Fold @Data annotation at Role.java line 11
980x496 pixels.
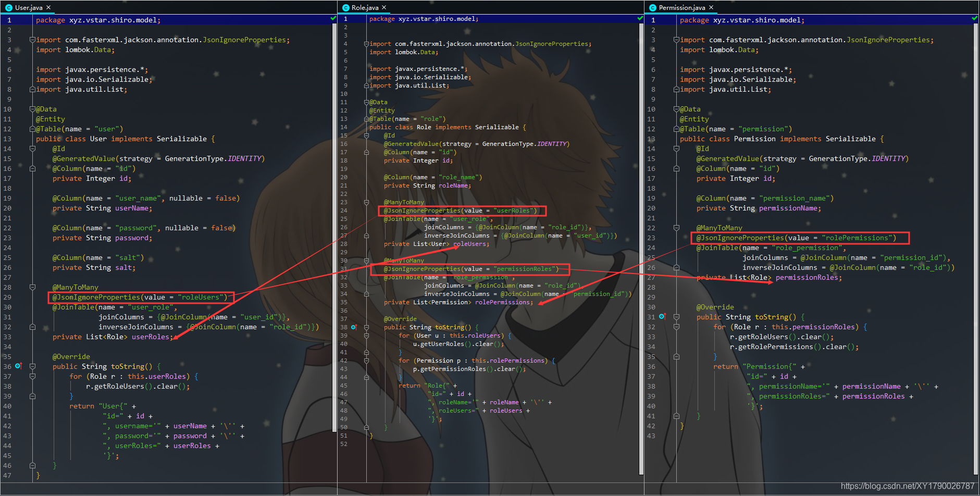coord(366,102)
